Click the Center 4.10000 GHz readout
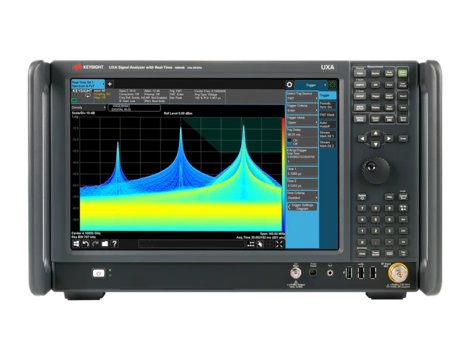This screenshot has height=360, width=470. (x=86, y=233)
